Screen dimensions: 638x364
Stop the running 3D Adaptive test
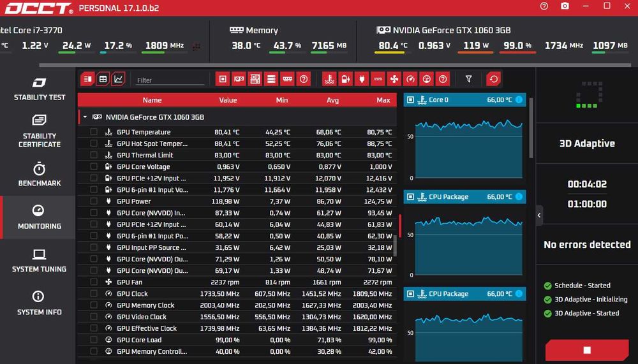click(587, 350)
